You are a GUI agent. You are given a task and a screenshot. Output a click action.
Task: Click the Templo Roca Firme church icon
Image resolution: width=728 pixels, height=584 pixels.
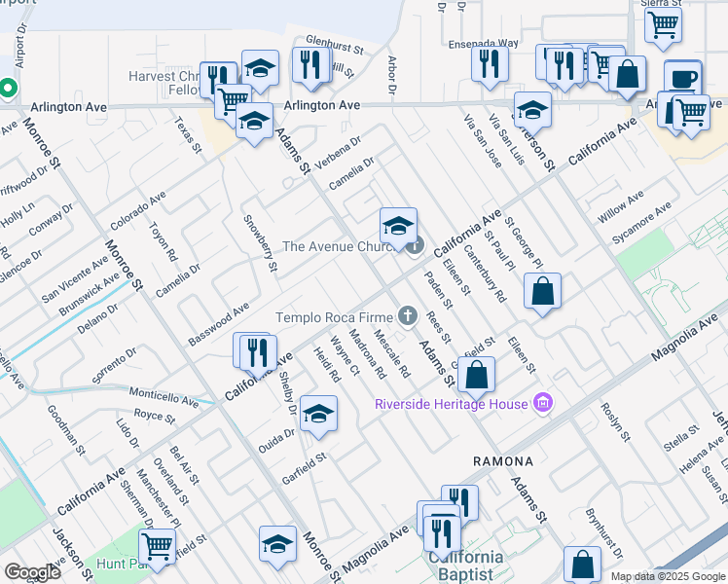(x=408, y=316)
